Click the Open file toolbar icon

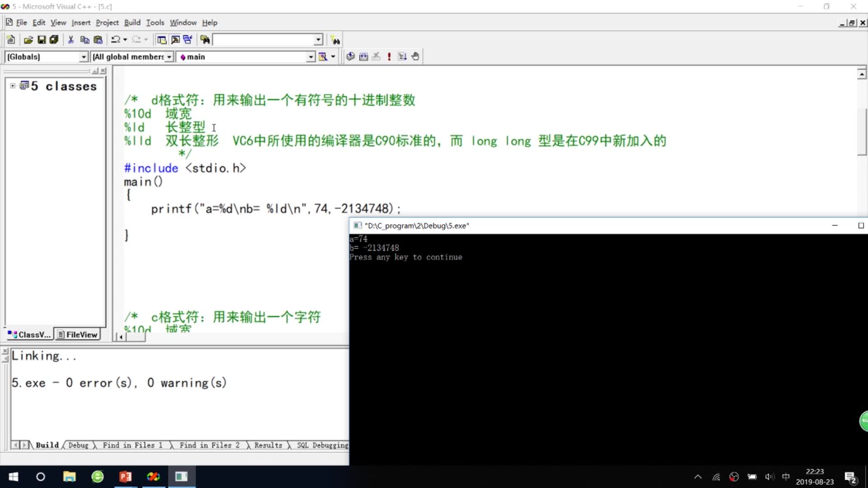tap(28, 40)
